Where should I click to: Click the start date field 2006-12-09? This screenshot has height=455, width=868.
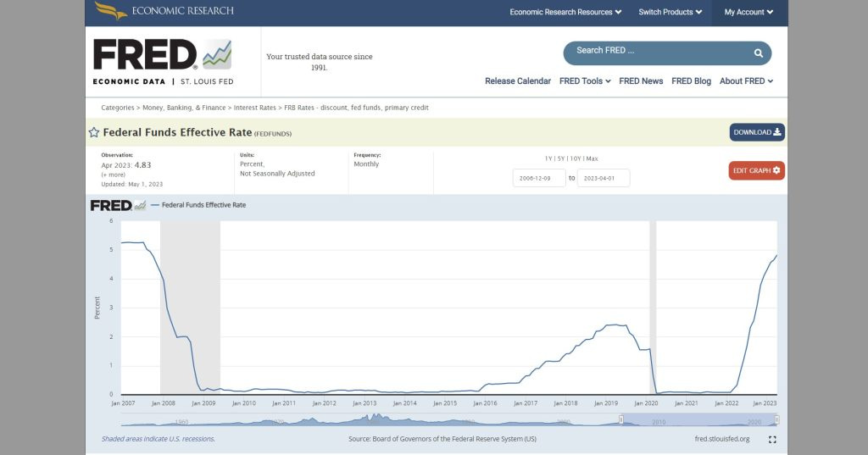(538, 178)
